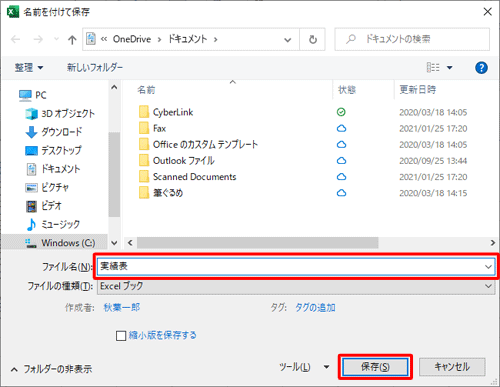
Task: Create a folder with 新しいフォルダー
Action: pyautogui.click(x=95, y=68)
